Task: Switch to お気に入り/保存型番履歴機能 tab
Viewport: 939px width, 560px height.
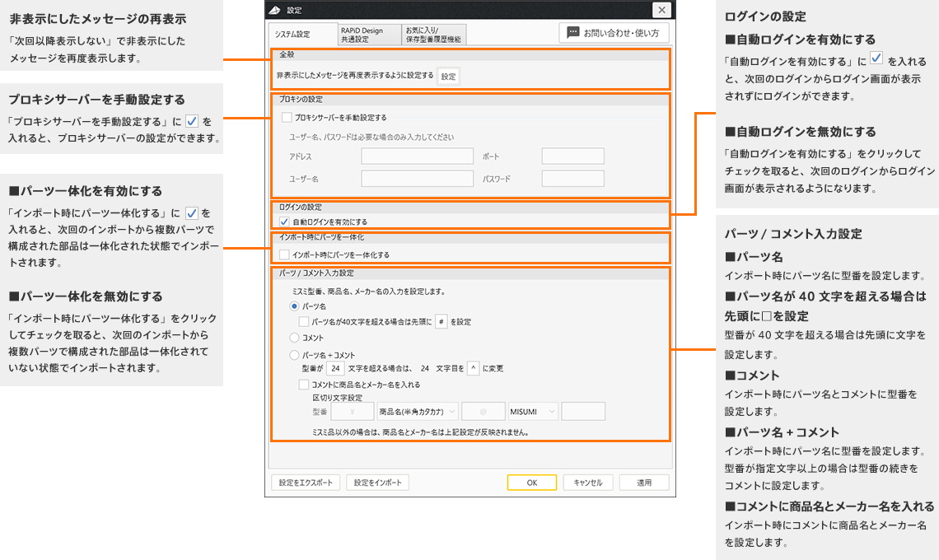Action: pyautogui.click(x=432, y=34)
